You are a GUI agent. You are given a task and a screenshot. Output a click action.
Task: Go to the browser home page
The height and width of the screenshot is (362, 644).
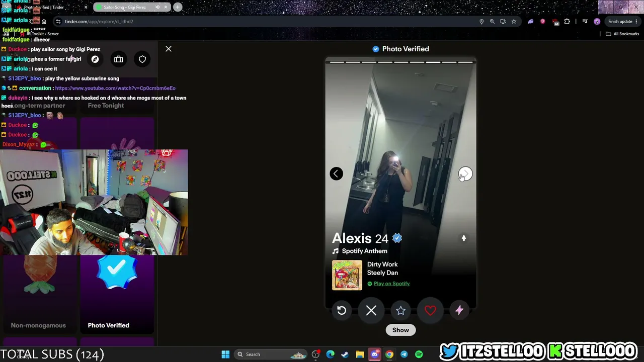click(x=44, y=22)
